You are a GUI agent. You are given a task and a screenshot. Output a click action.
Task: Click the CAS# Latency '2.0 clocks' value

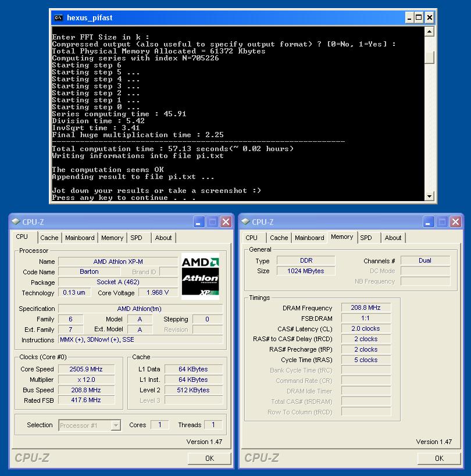click(x=366, y=328)
